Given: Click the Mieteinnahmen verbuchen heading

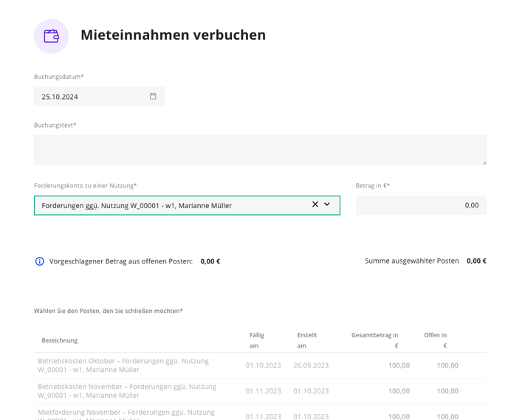Looking at the screenshot, I should (x=173, y=35).
